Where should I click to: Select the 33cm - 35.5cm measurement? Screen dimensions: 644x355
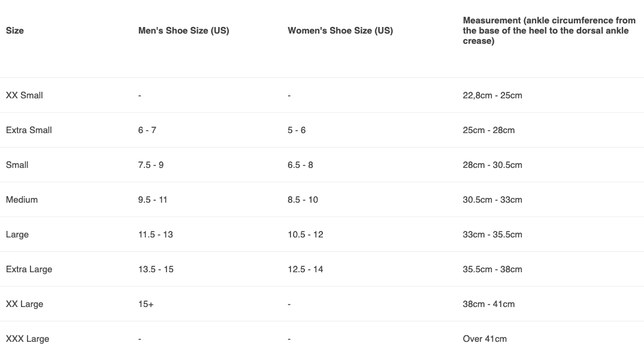[492, 234]
